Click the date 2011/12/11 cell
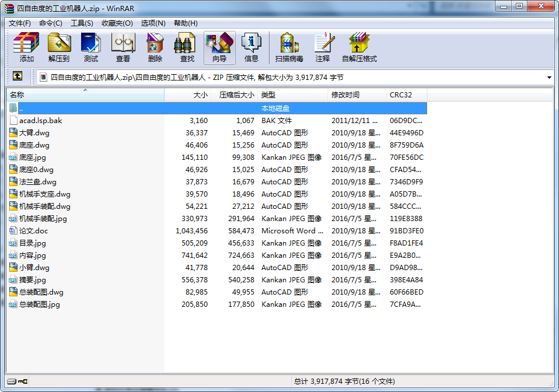Viewport: 559px width, 392px height. click(354, 121)
